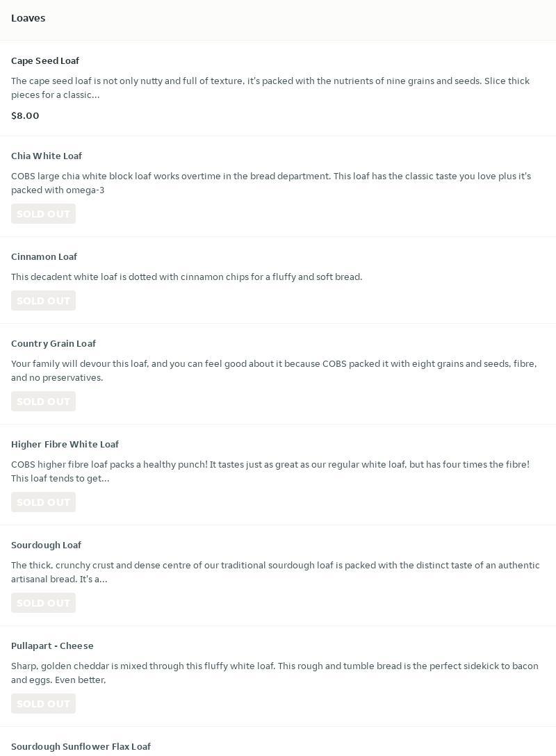Select the Cinnamon Loaf heading
Screen dimensions: 556x756
(x=44, y=257)
